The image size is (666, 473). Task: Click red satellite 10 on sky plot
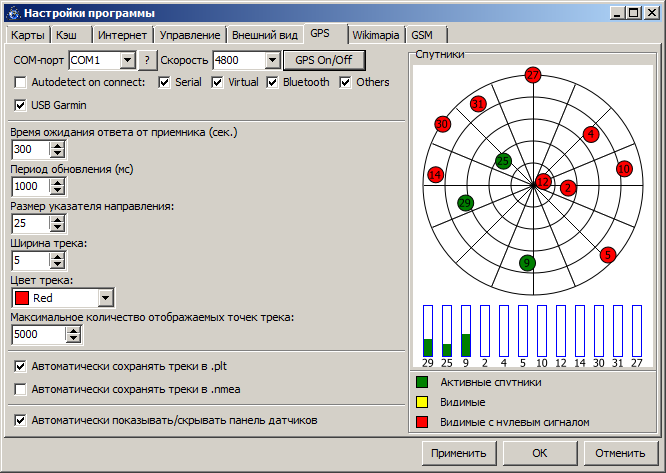624,169
